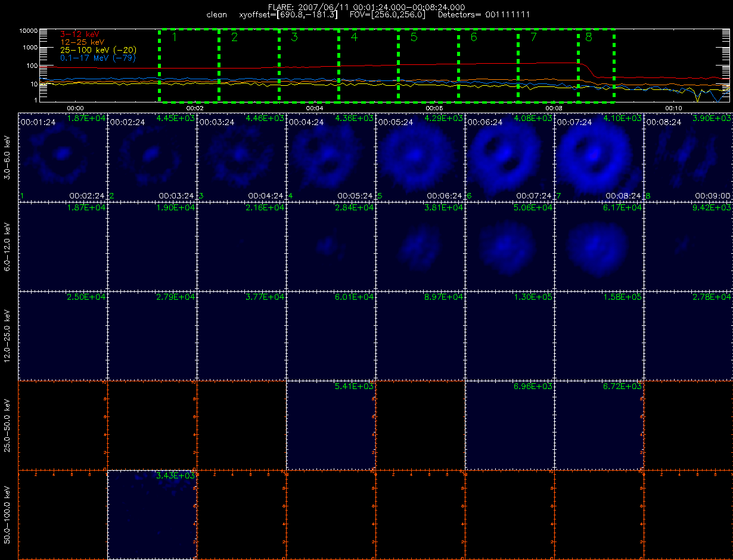This screenshot has height=560, width=733.
Task: Select the 3.0-6.0 keV image starting 00:04:24
Action: point(331,157)
